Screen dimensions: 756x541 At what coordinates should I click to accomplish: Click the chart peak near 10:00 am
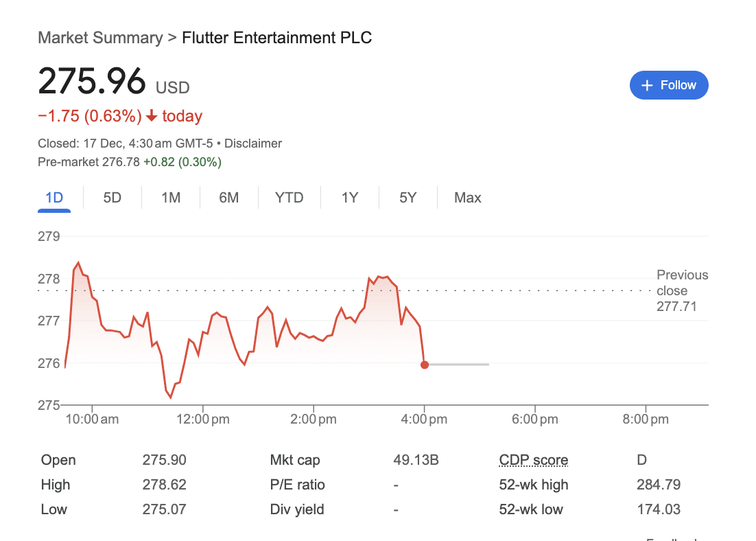point(79,263)
